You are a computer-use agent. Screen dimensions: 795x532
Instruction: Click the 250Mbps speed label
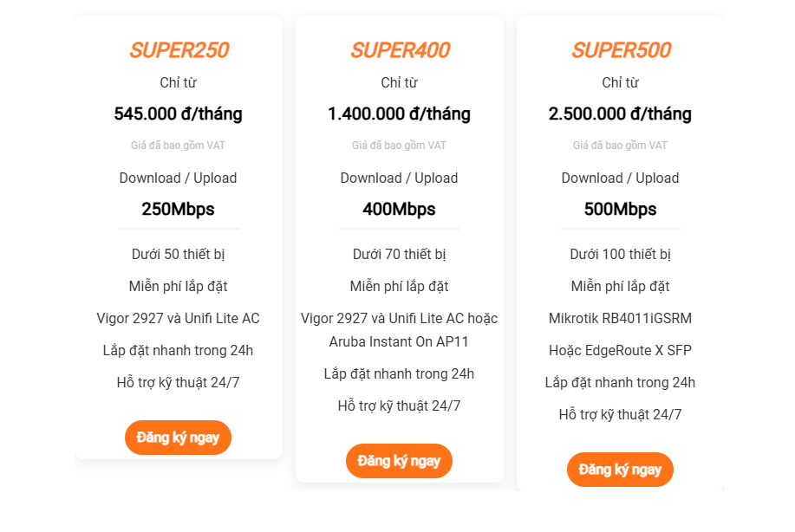tap(178, 209)
